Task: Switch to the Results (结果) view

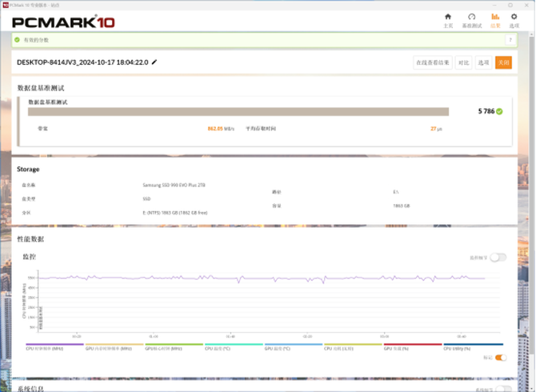Action: (495, 20)
